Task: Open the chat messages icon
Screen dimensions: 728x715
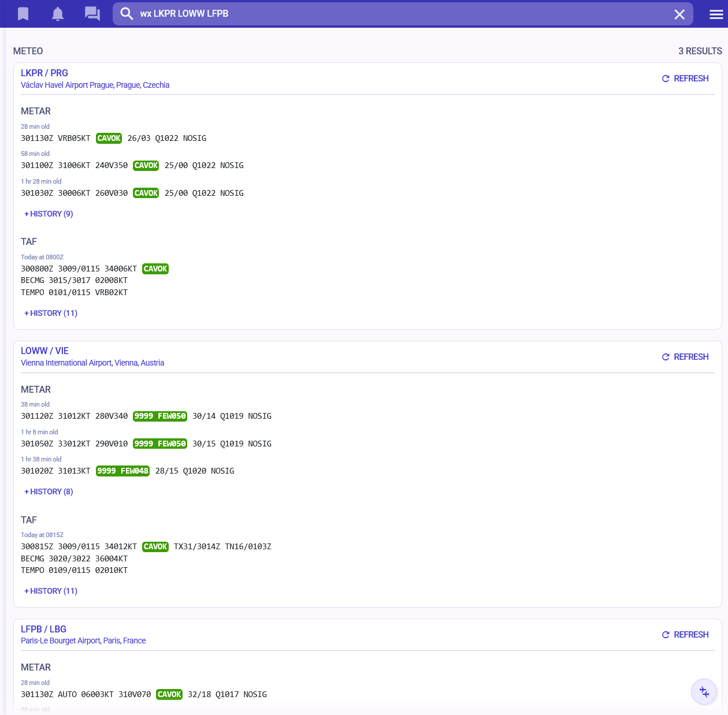Action: (92, 14)
